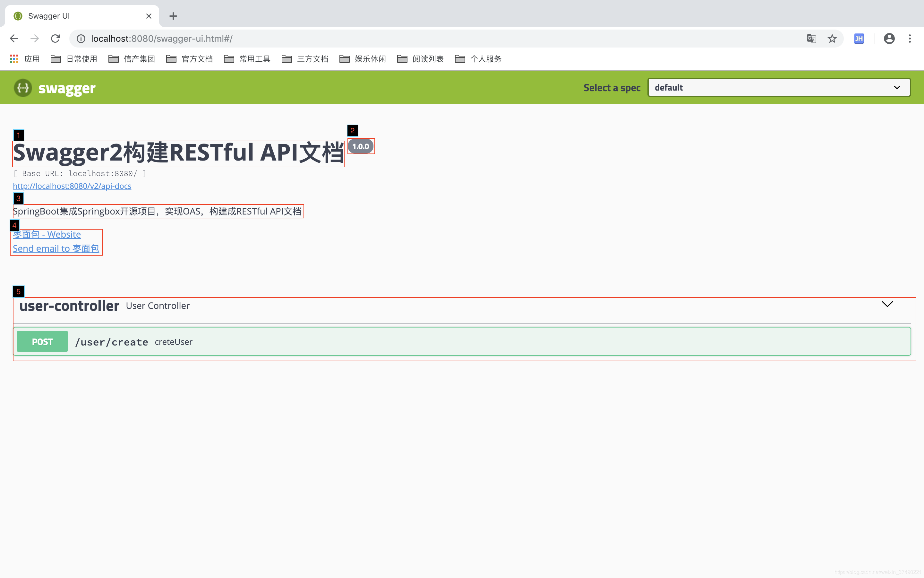Bookmark this page with the star icon

coord(832,39)
